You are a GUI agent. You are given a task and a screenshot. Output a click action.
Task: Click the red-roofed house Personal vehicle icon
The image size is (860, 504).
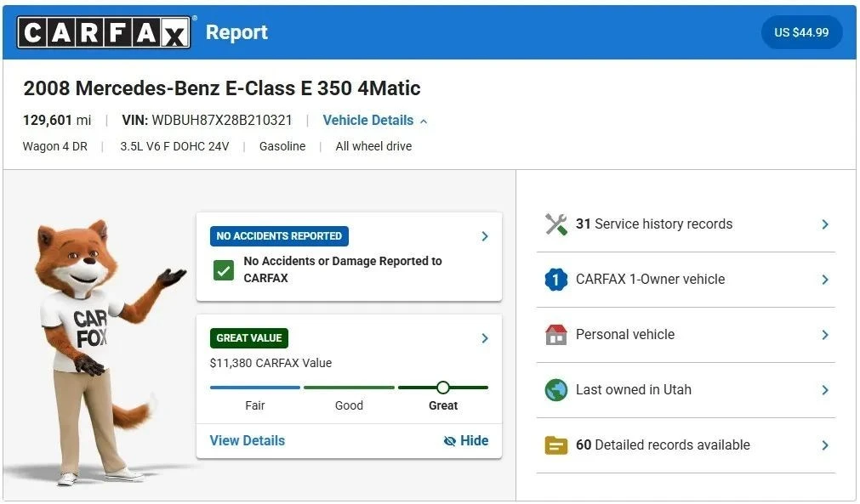pyautogui.click(x=556, y=335)
